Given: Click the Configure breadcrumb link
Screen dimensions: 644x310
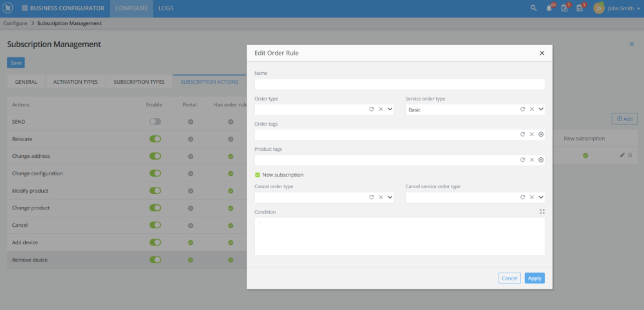Looking at the screenshot, I should [15, 23].
